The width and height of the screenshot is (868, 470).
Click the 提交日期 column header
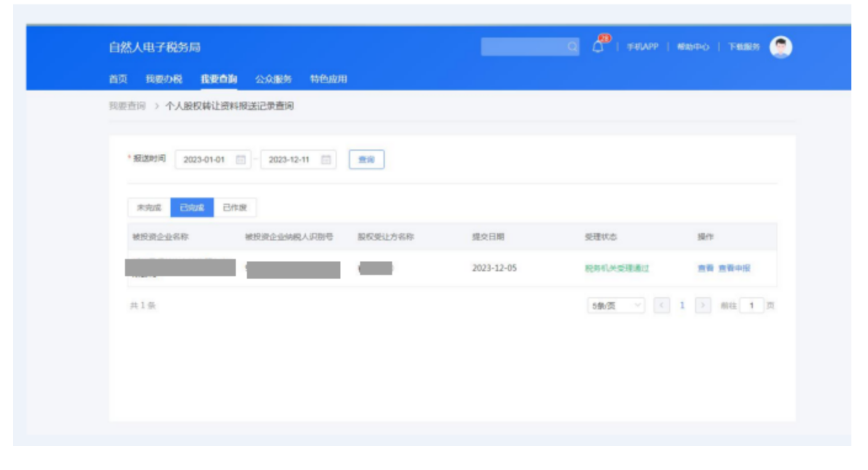(488, 237)
